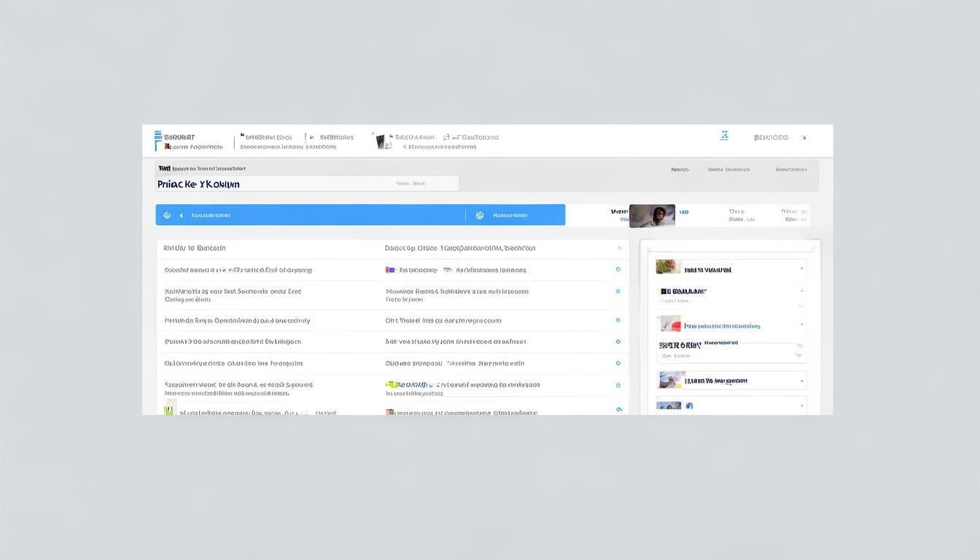Open the person photo thumbnail beside the blue bar
This screenshot has width=980, height=560.
(652, 216)
